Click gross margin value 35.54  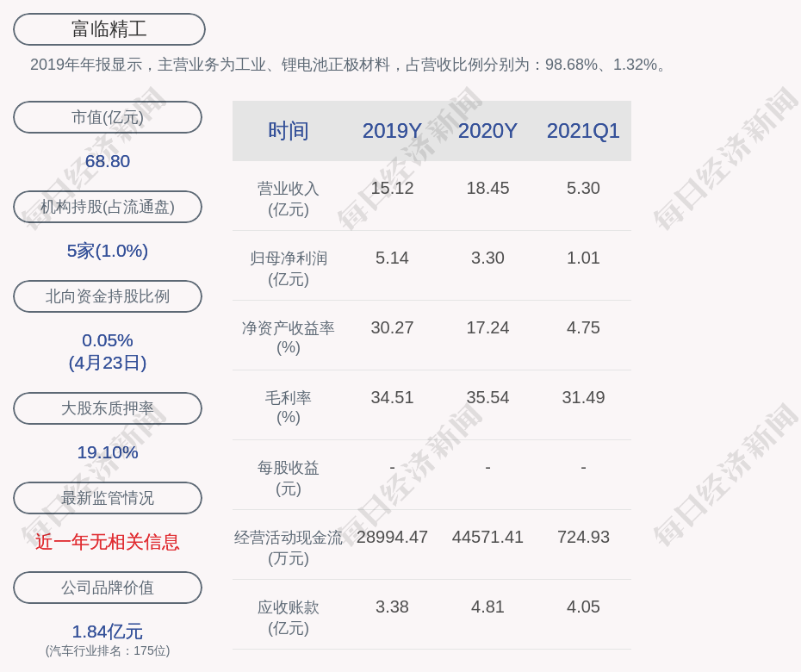coord(487,397)
